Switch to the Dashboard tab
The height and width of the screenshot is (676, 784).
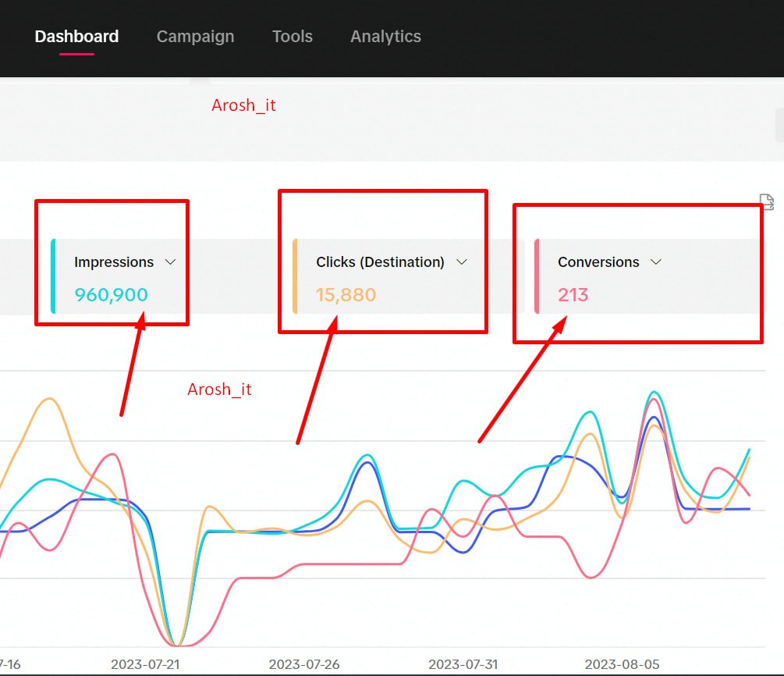click(76, 37)
